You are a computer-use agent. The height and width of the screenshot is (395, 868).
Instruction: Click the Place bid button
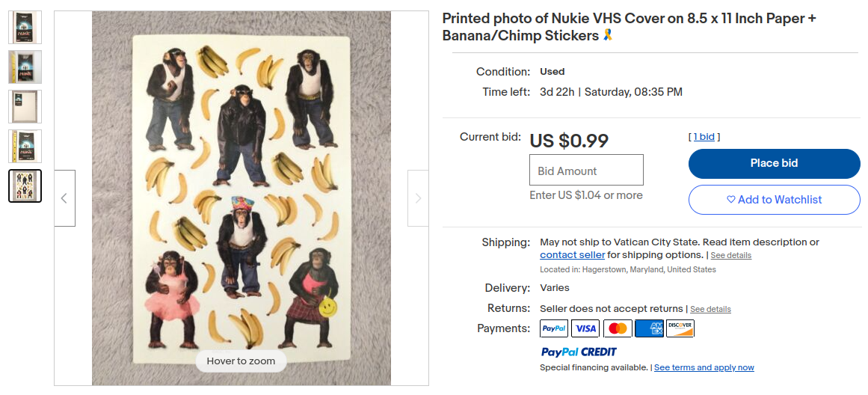pos(774,163)
